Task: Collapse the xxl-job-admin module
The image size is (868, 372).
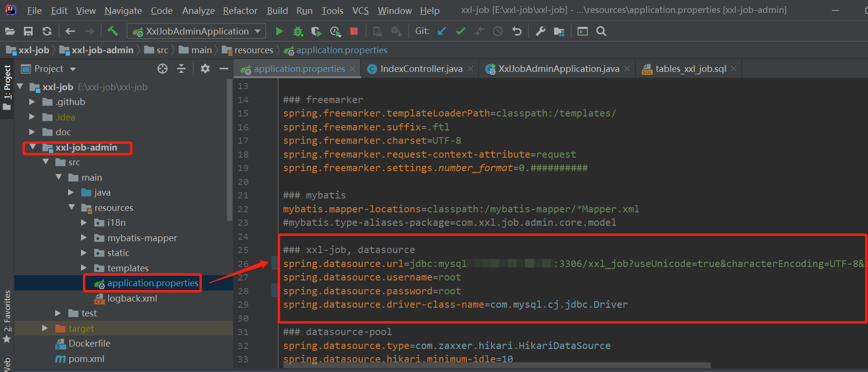Action: (x=32, y=147)
